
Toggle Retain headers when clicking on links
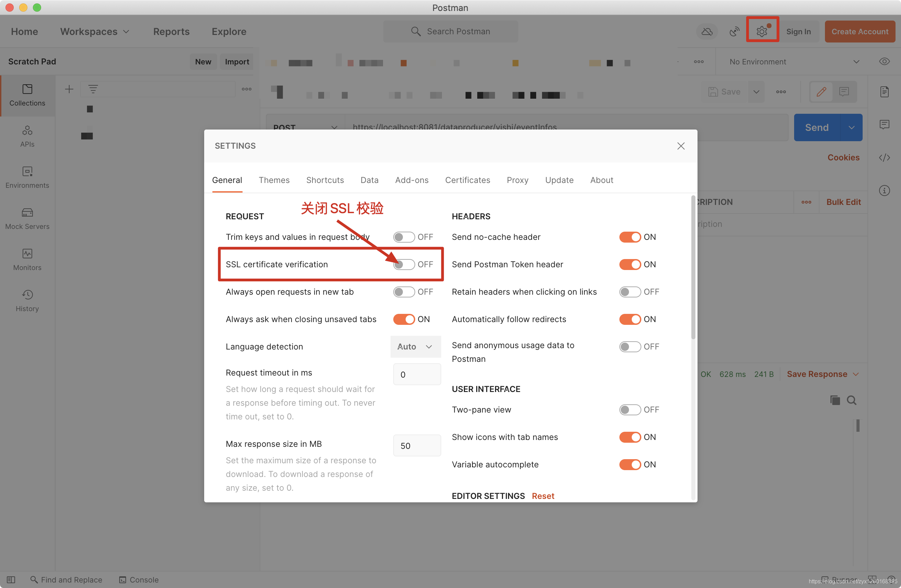point(630,292)
